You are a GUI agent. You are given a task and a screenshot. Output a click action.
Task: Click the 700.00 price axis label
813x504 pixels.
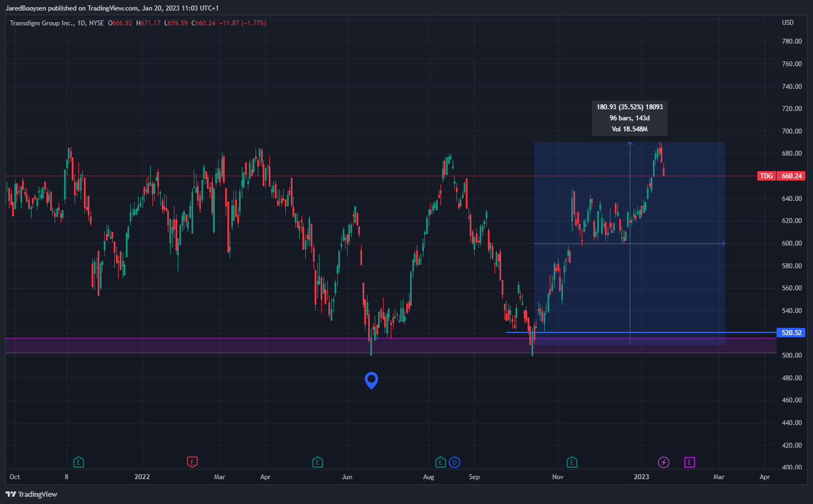coord(791,131)
